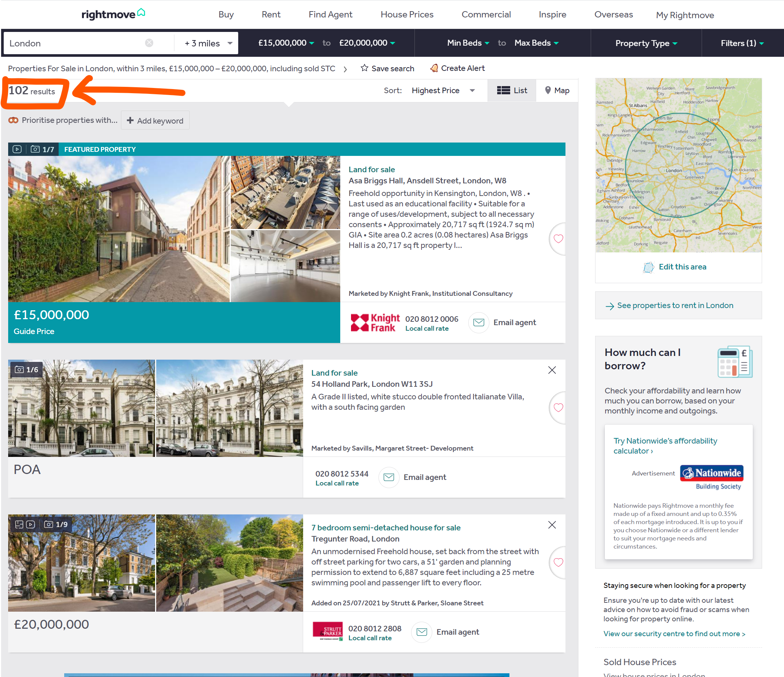
Task: Play video on featured property
Action: pyautogui.click(x=17, y=149)
